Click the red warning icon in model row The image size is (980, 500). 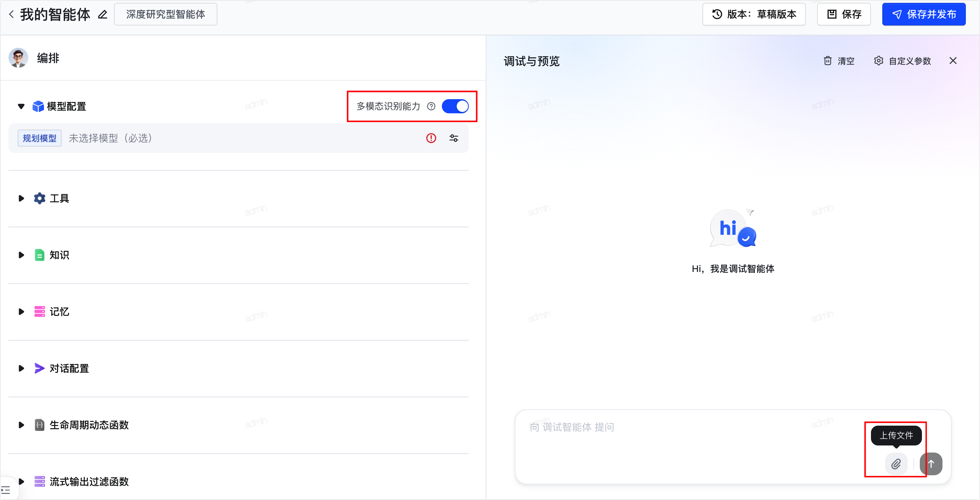pyautogui.click(x=431, y=138)
